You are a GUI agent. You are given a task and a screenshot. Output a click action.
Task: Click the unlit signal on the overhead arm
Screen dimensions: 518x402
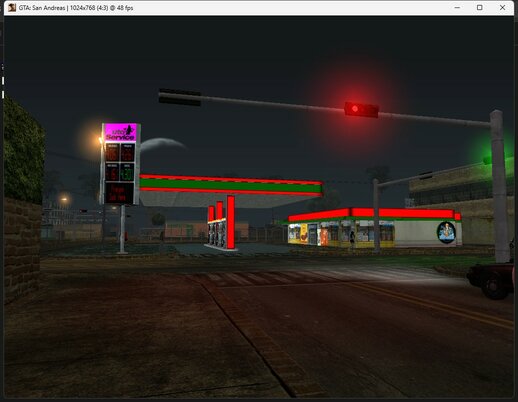click(180, 97)
